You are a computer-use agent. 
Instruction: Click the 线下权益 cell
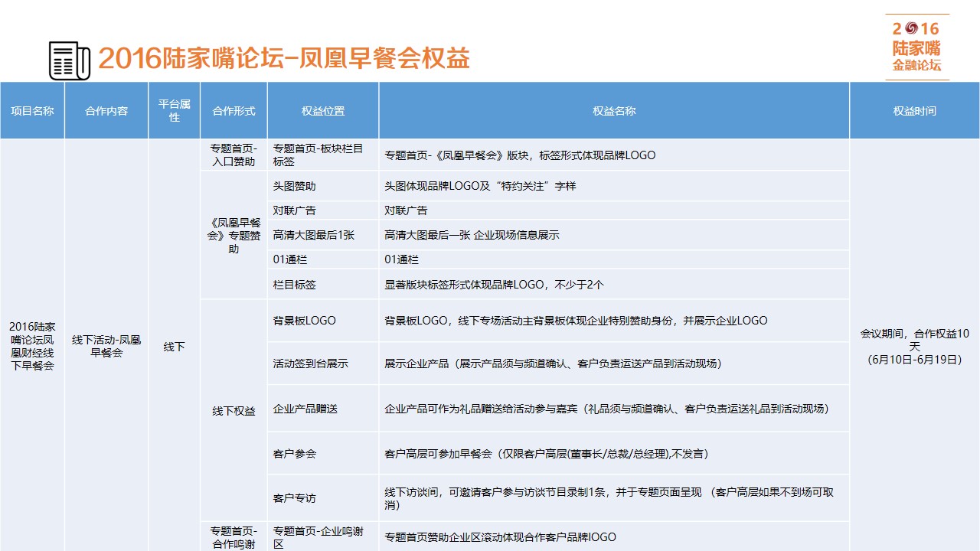click(x=234, y=411)
